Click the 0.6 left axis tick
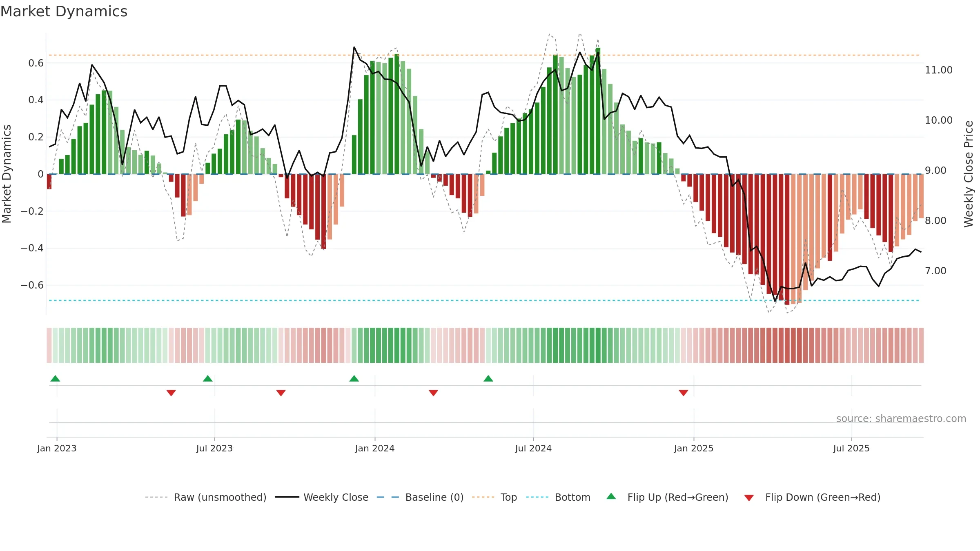 coord(36,63)
